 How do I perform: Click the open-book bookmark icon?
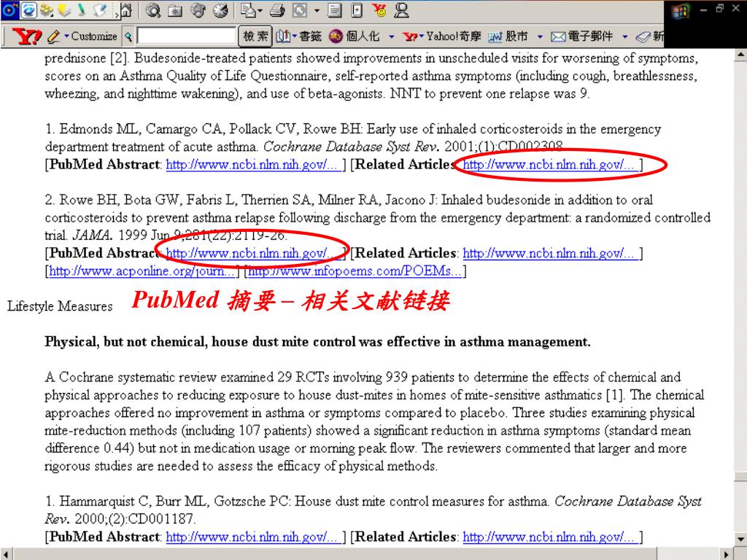click(x=283, y=36)
